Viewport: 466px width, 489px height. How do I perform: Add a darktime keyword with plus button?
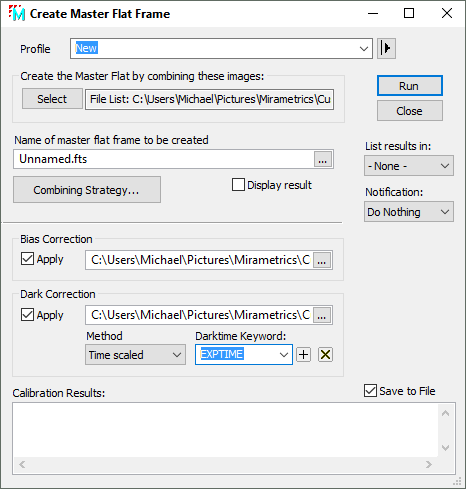click(303, 354)
